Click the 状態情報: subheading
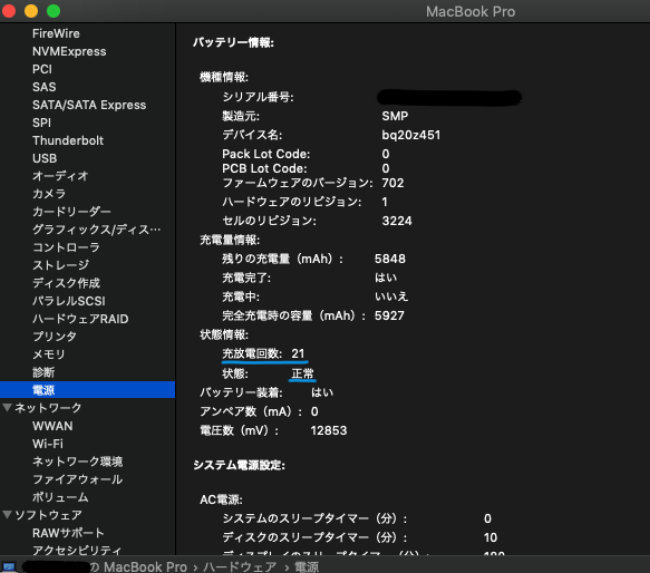650x573 pixels. point(224,335)
